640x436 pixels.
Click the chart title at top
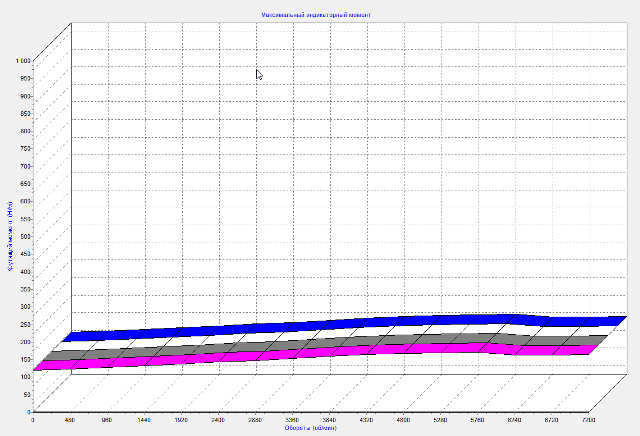pos(316,16)
